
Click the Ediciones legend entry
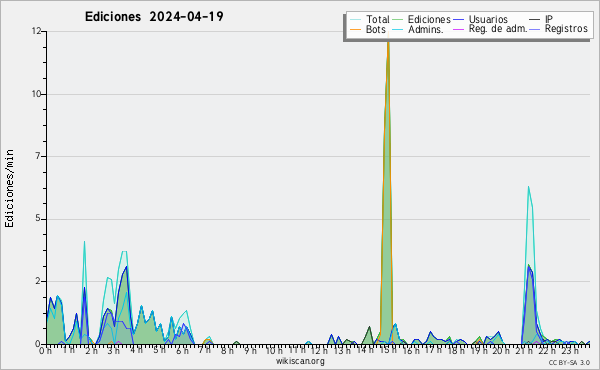click(x=421, y=19)
